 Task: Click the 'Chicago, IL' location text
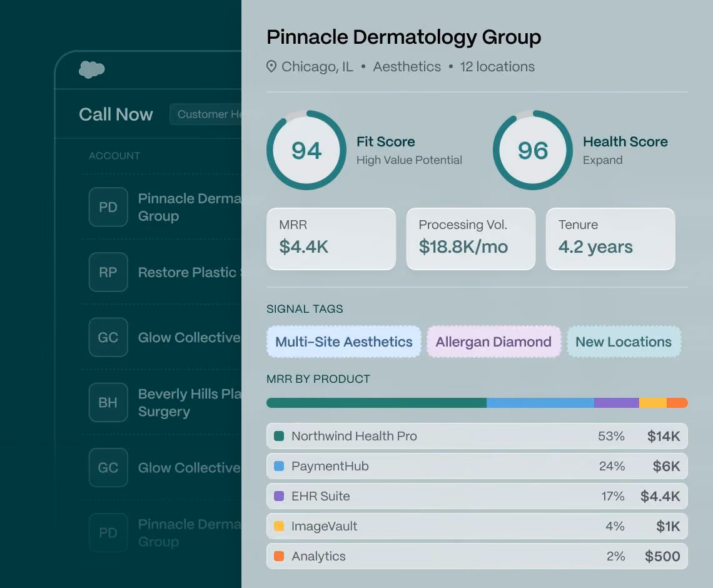coord(317,67)
